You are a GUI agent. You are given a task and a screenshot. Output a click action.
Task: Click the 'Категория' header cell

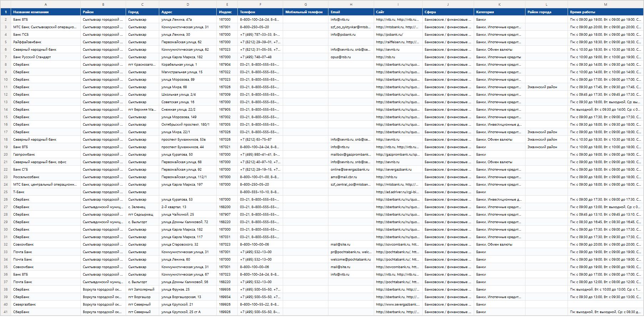coord(499,12)
